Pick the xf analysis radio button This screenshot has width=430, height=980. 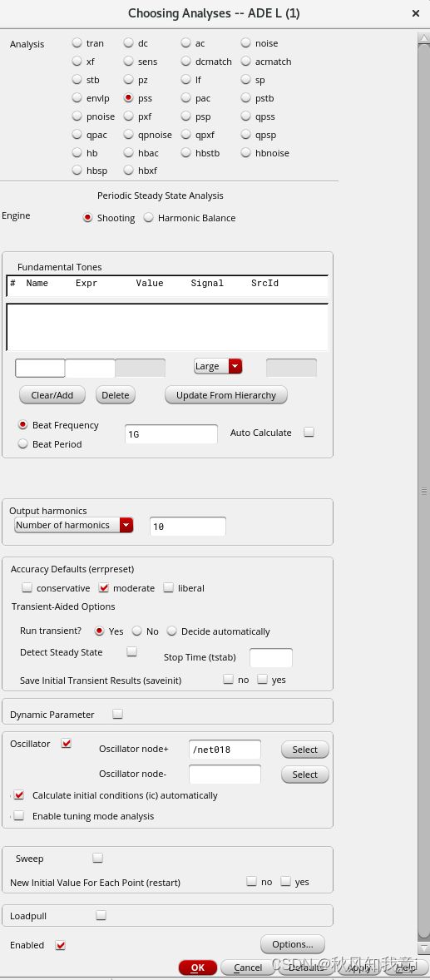coord(77,62)
